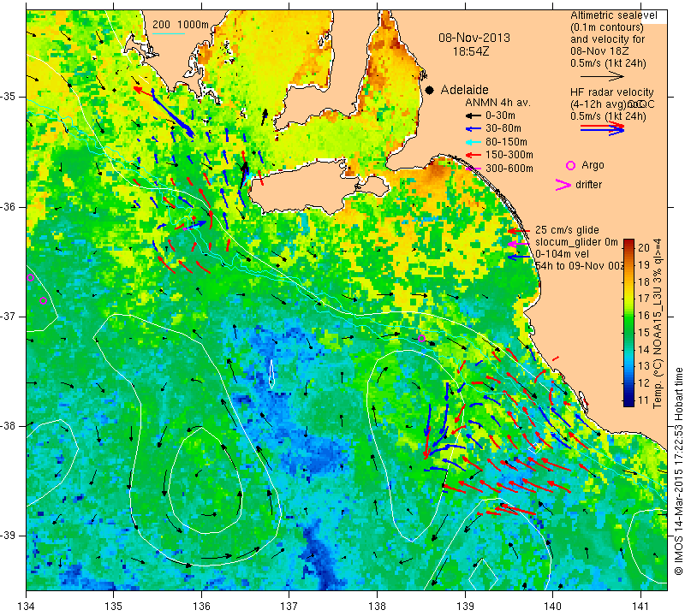Click the red 25 cm/s glide arrow
Image resolution: width=685 pixels, height=616 pixels.
pos(519,230)
